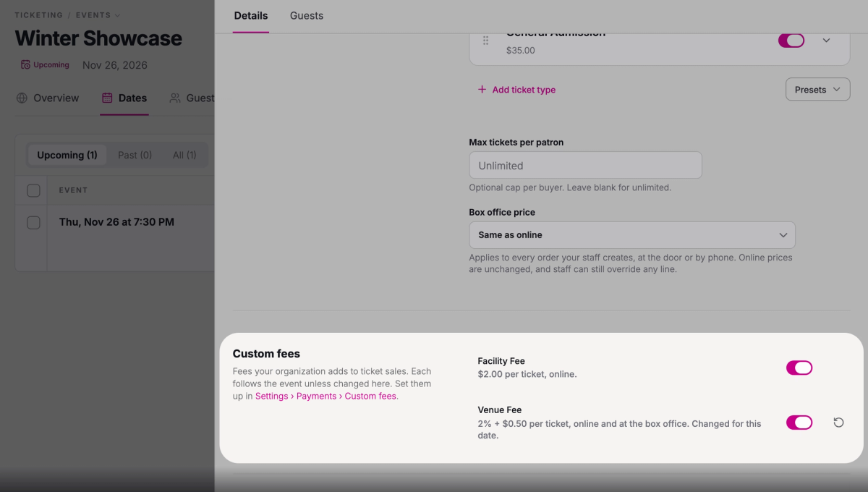Click the Guests people icon
Image resolution: width=868 pixels, height=492 pixels.
[175, 98]
